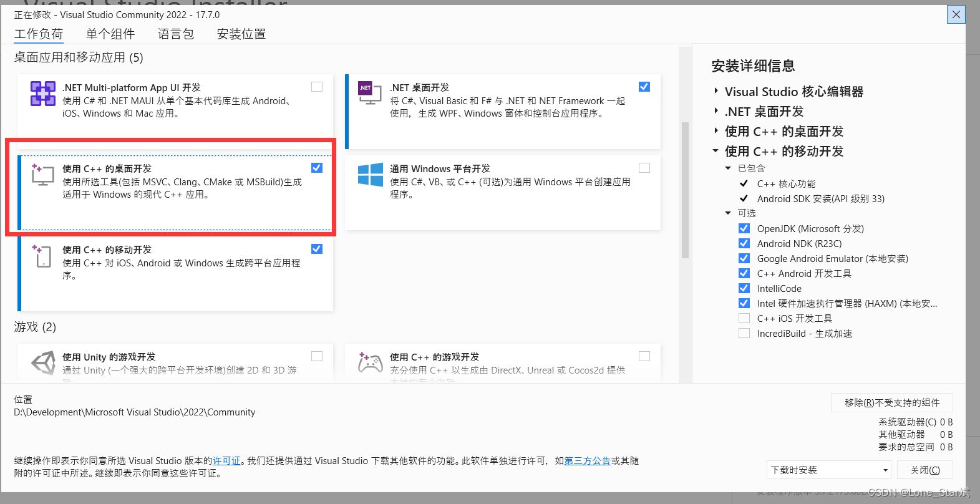
Task: Click the 安装详细信息 heading
Action: [753, 66]
